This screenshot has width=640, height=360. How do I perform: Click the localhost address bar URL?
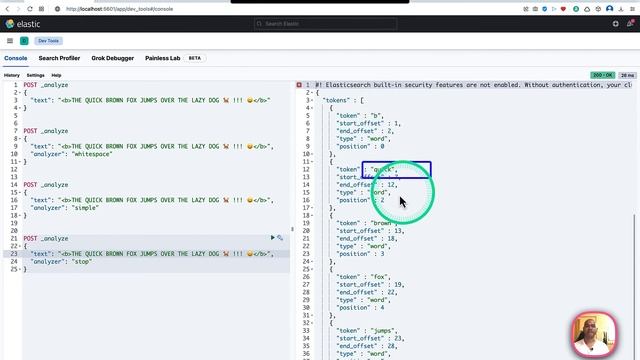(x=120, y=9)
